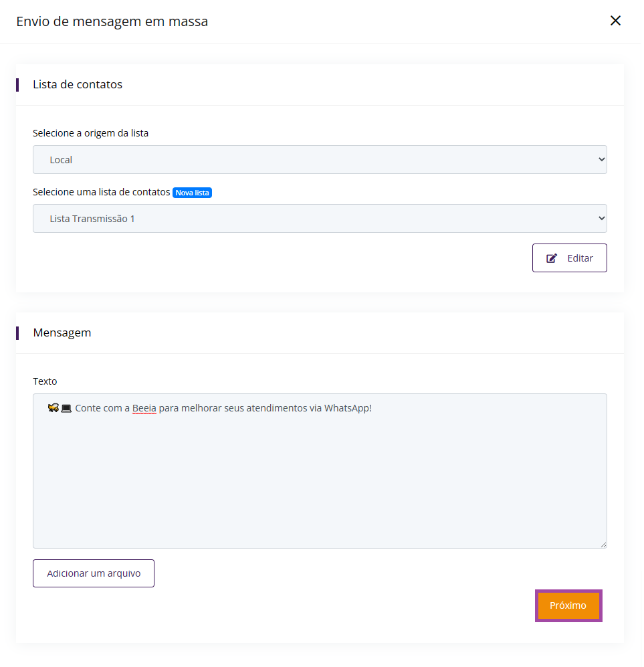644x667 pixels.
Task: Click the pencil edit icon beside Editar
Action: 551,258
